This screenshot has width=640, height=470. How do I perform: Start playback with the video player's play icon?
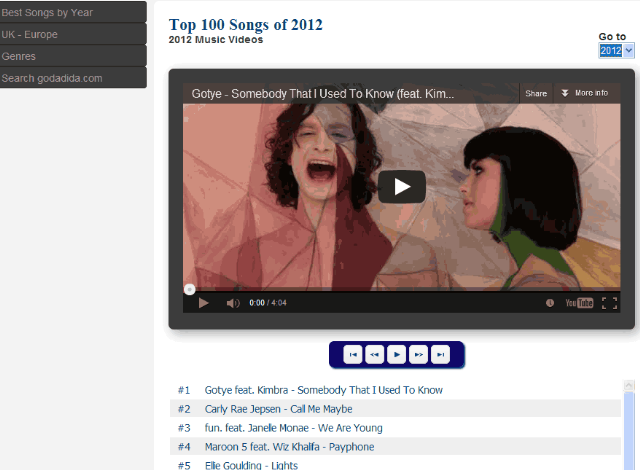pyautogui.click(x=203, y=303)
